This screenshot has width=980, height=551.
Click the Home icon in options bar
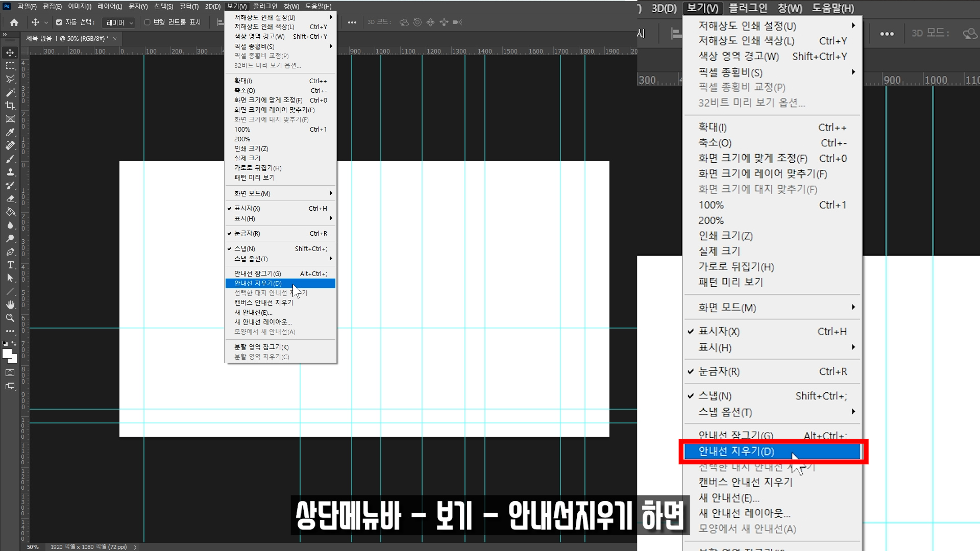14,22
